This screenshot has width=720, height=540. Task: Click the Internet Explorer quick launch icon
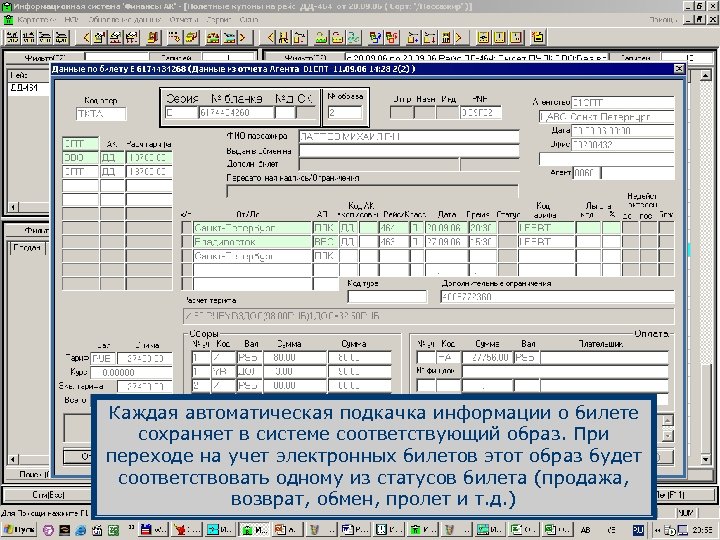pos(80,530)
